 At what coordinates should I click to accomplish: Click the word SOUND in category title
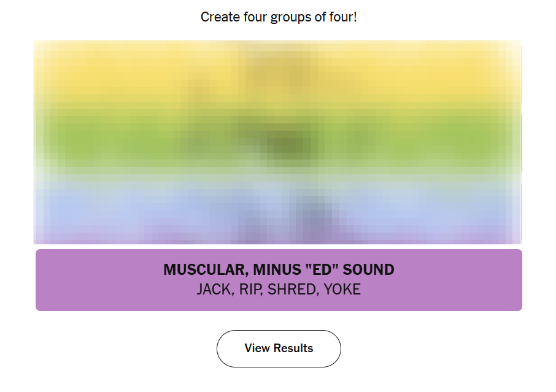point(368,270)
